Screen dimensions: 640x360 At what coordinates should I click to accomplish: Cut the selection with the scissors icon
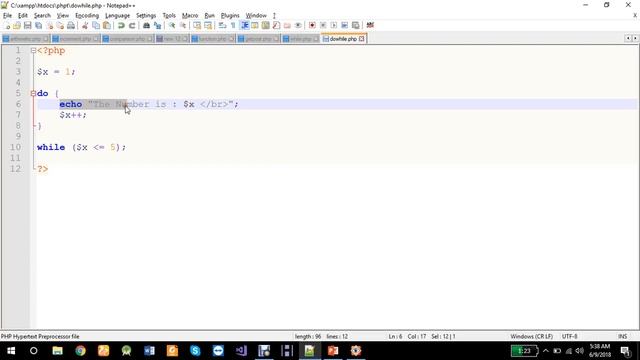[85, 25]
